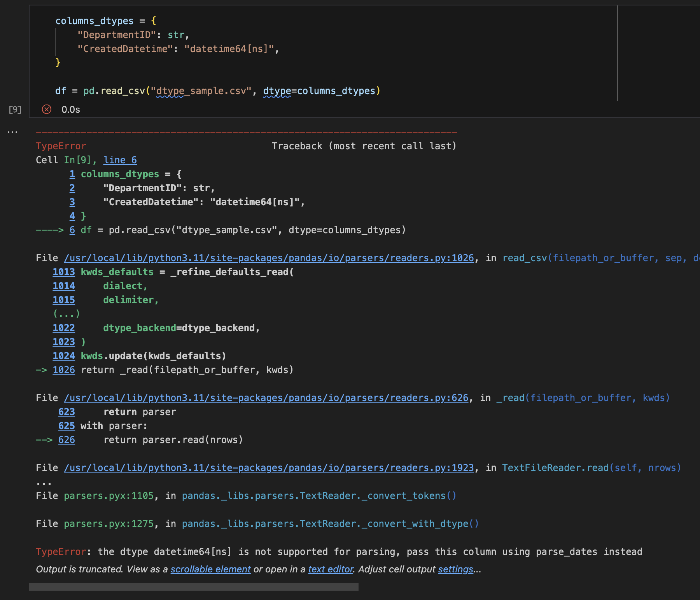Open line number 1014 link

pos(64,286)
